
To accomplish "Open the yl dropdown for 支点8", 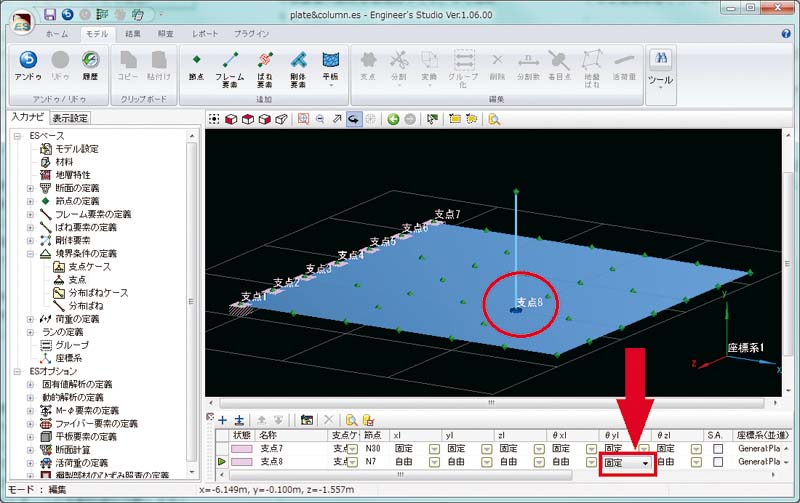I will 487,462.
